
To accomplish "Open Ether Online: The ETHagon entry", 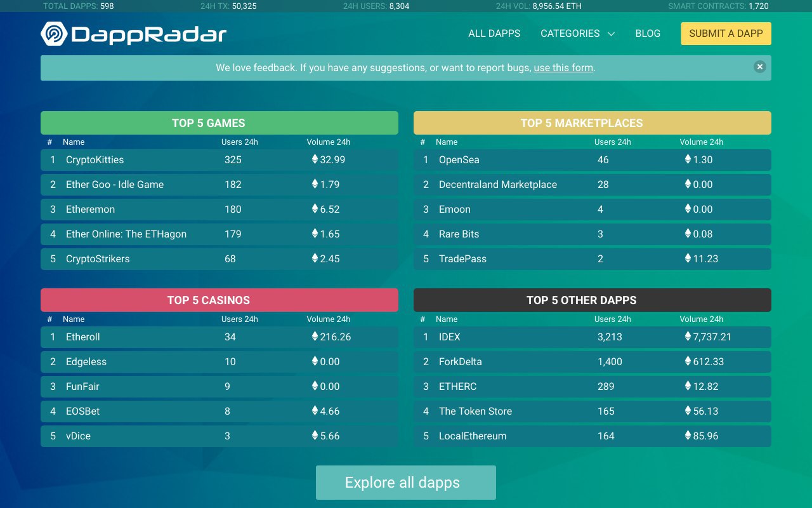I will pos(126,234).
